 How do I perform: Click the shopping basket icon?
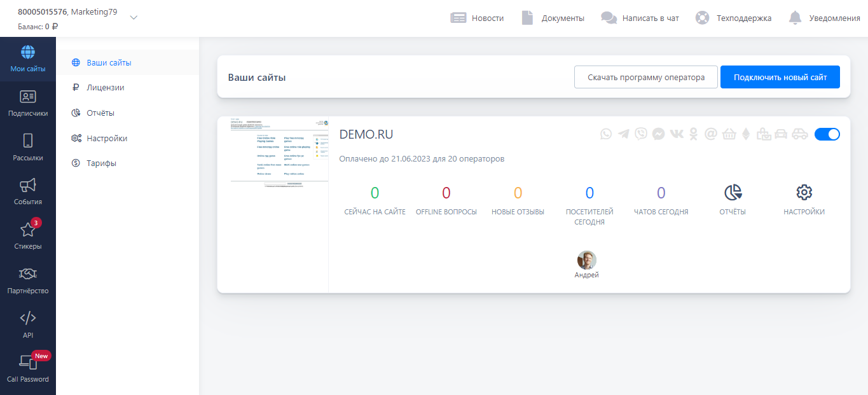[x=729, y=134]
